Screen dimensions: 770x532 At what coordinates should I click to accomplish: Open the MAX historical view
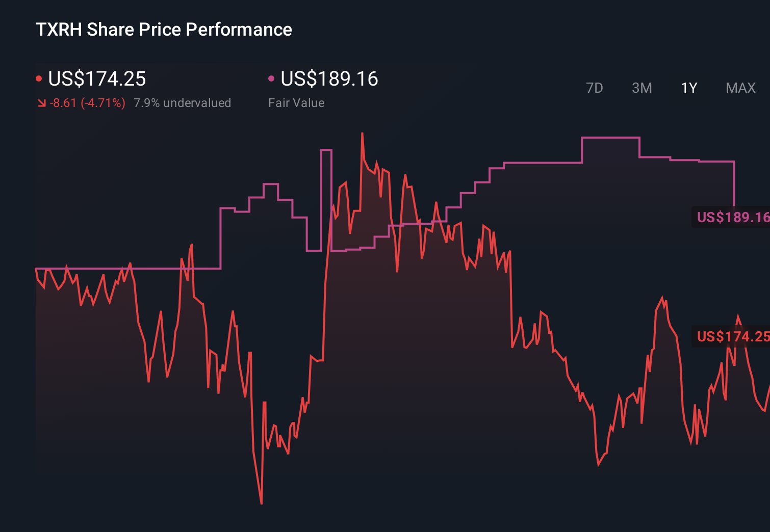(x=740, y=88)
